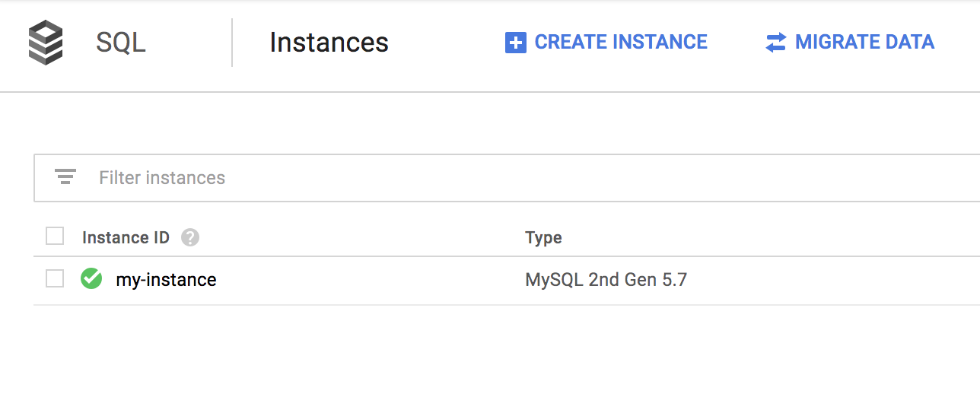
Task: Click green status checkmark for my-instance
Action: (91, 279)
